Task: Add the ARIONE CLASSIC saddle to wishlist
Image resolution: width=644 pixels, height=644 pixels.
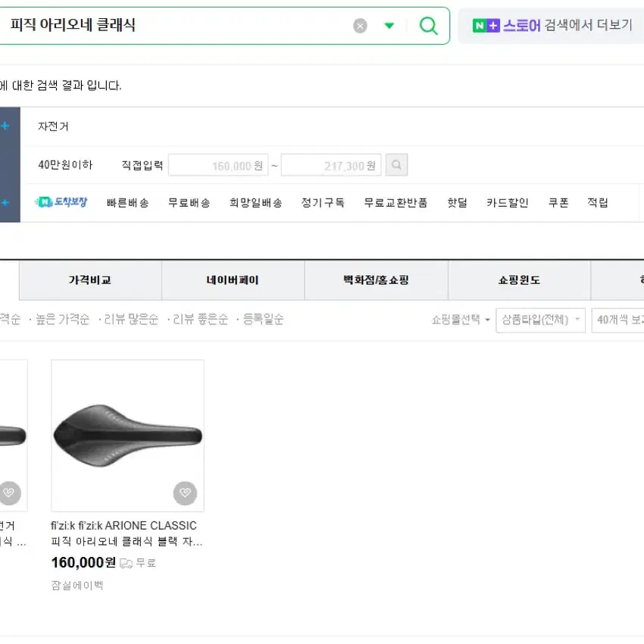Action: tap(185, 493)
